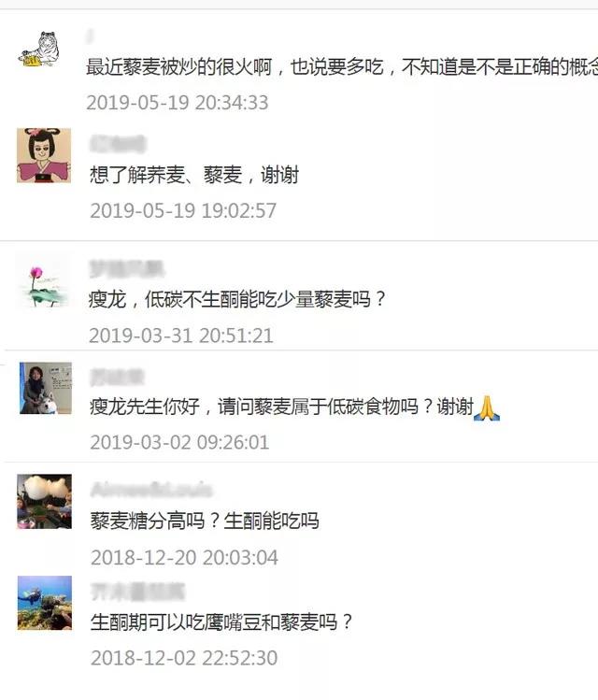Open blurred username above 想了解荞麦 comment

click(119, 144)
